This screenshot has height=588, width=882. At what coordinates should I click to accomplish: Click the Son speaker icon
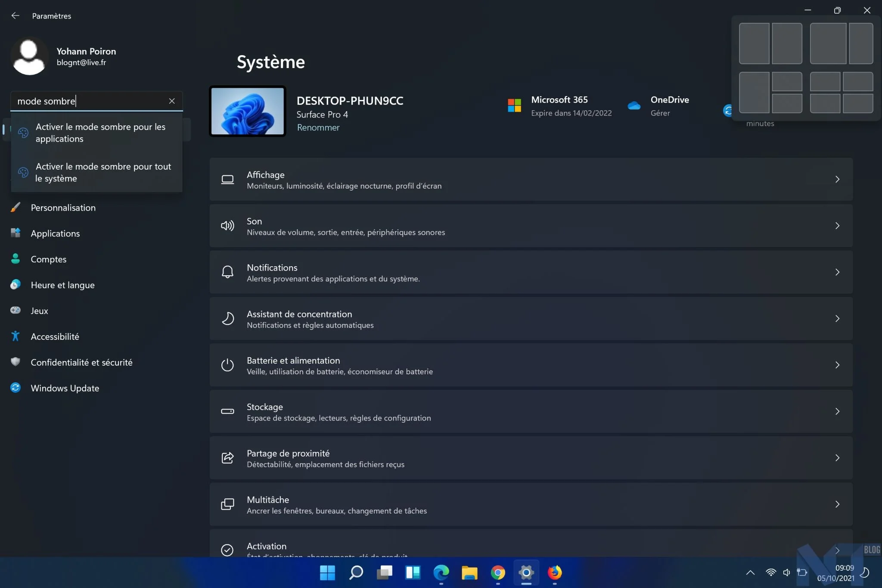click(227, 226)
